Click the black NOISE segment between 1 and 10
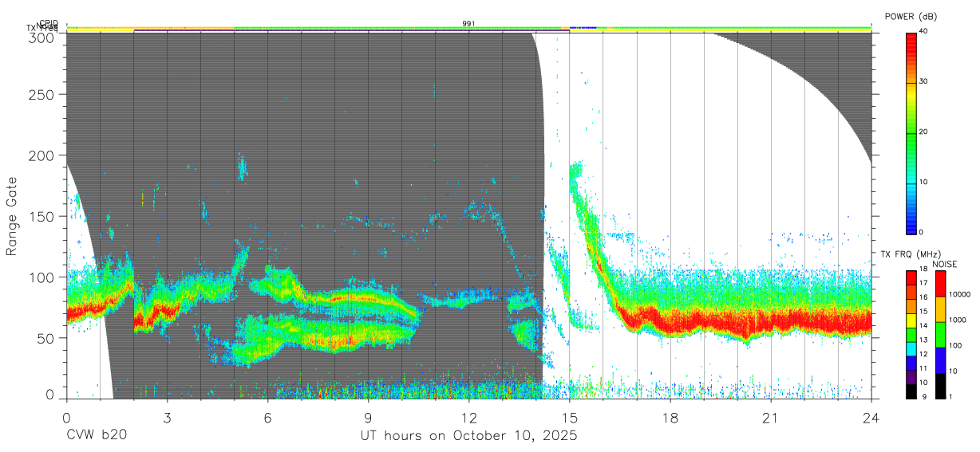980x452 pixels. click(940, 386)
